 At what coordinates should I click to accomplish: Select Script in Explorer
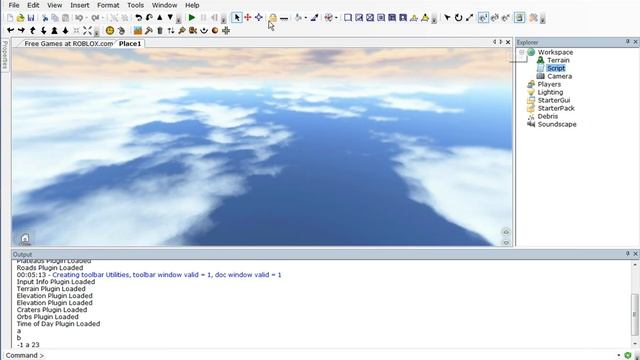(556, 68)
